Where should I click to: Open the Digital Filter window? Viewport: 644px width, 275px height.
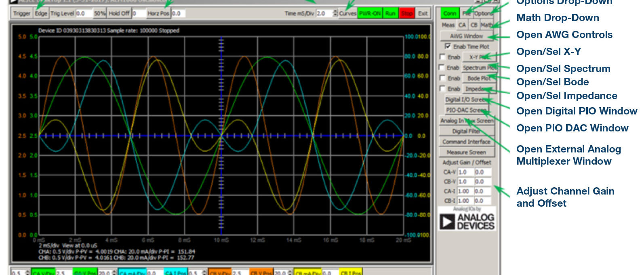pyautogui.click(x=466, y=131)
